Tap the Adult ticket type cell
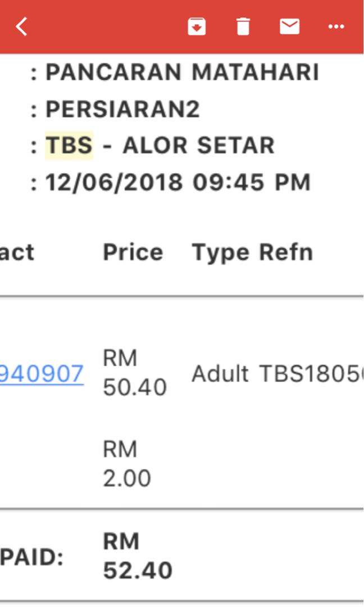This screenshot has height=607, width=364. [220, 374]
